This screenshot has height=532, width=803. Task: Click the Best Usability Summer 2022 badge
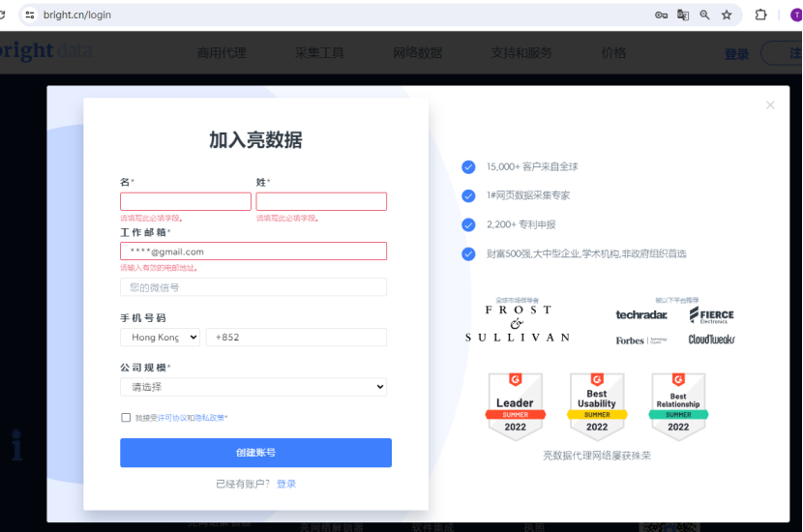point(597,406)
